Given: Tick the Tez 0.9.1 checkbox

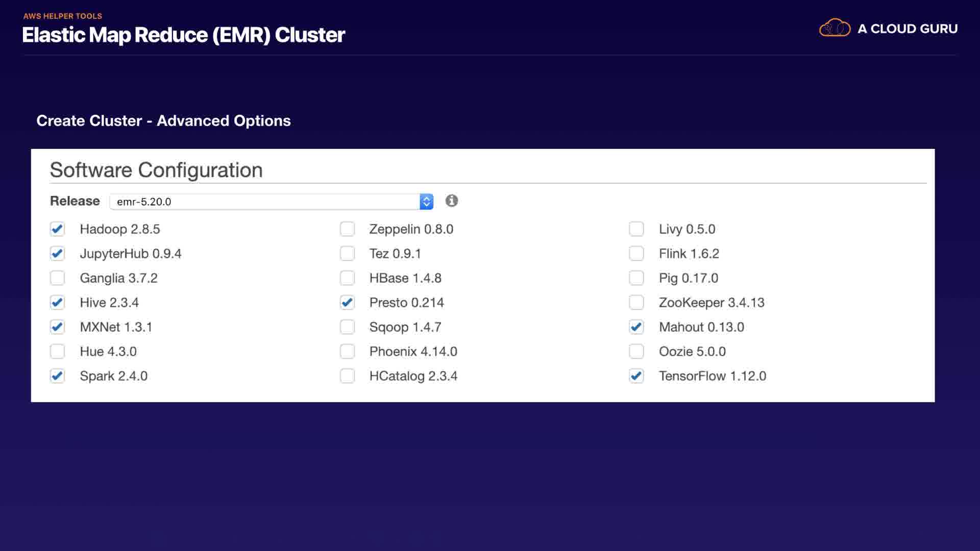Looking at the screenshot, I should tap(347, 254).
